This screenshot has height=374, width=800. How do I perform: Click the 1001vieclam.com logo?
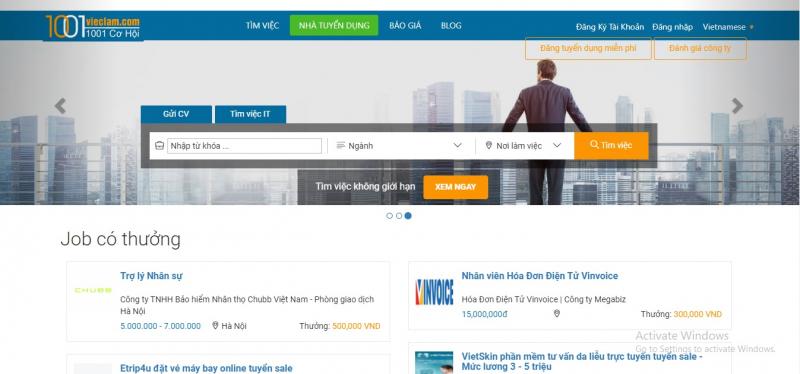(93, 27)
